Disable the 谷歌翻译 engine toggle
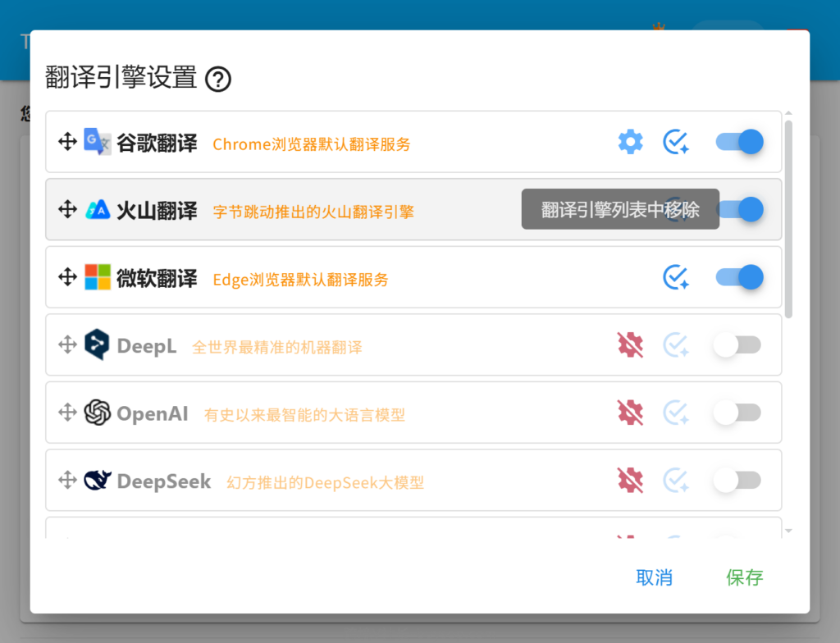This screenshot has width=840, height=643. tap(740, 142)
